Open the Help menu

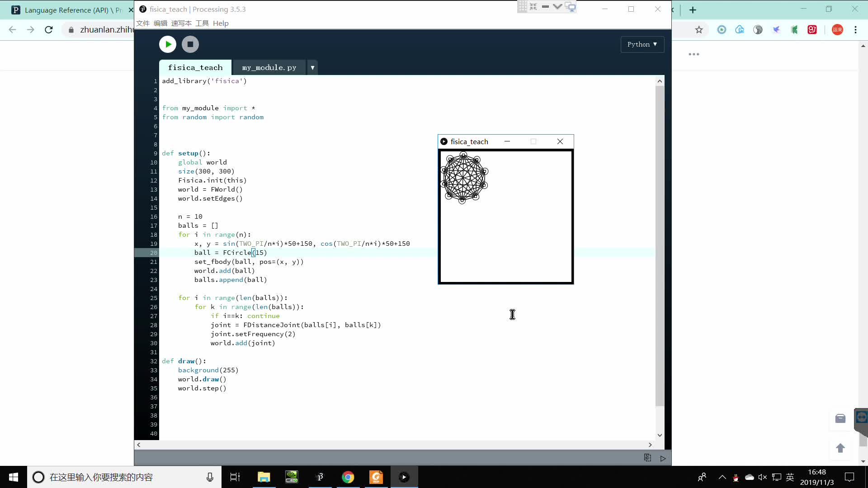click(x=221, y=23)
